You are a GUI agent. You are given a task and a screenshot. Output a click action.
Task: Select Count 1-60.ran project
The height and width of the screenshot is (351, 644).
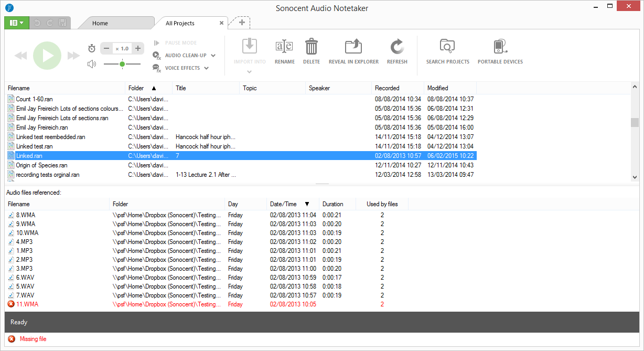pyautogui.click(x=241, y=99)
